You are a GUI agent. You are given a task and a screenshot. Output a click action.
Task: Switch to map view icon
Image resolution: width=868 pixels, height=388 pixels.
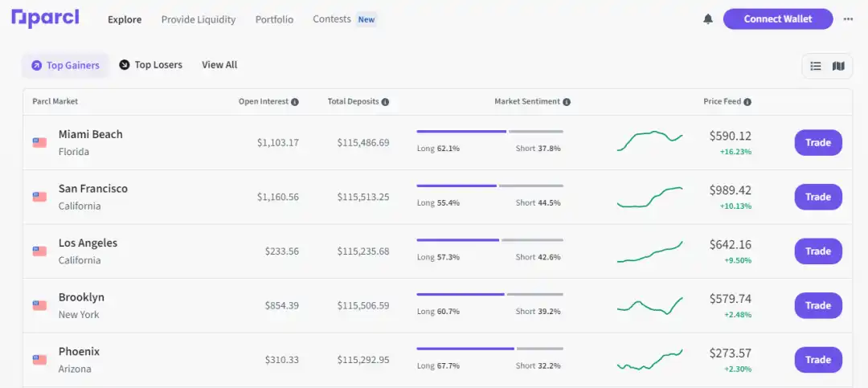[x=838, y=66]
